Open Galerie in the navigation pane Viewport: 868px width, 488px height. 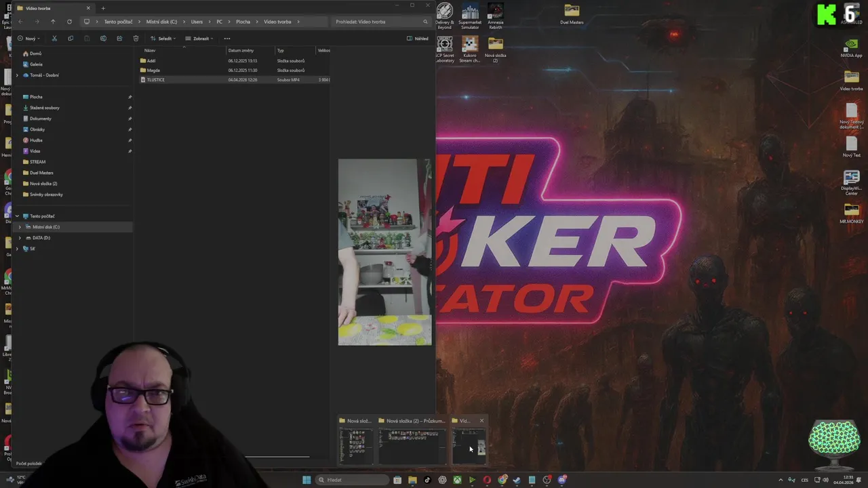pos(36,64)
